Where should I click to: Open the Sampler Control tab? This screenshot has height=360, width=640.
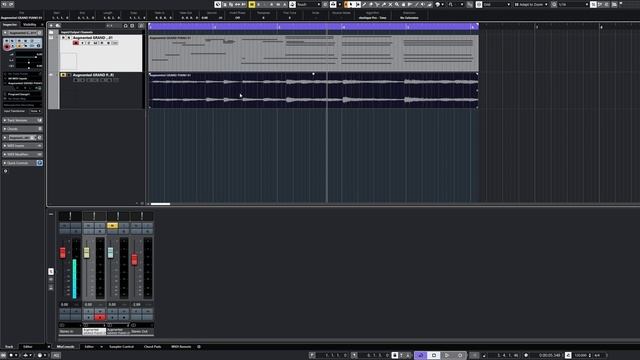click(x=121, y=347)
